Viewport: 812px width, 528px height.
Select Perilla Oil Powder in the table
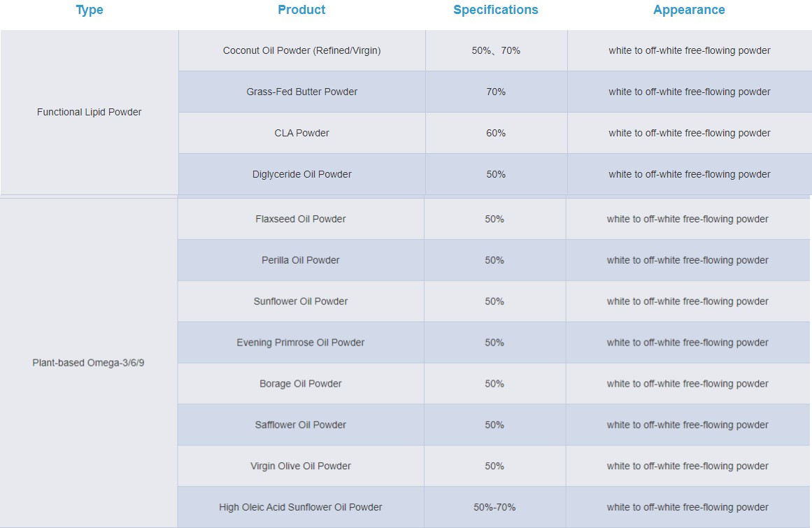coord(301,260)
